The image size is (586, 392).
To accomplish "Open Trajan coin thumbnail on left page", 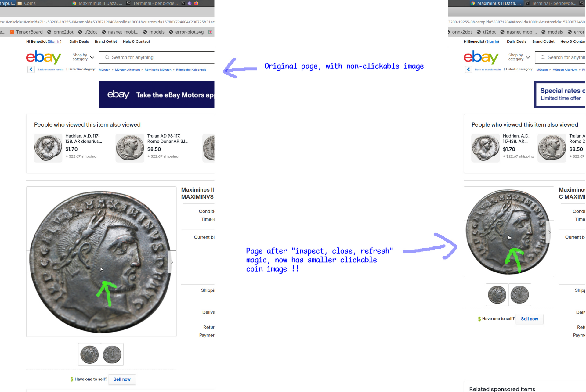I will (130, 148).
